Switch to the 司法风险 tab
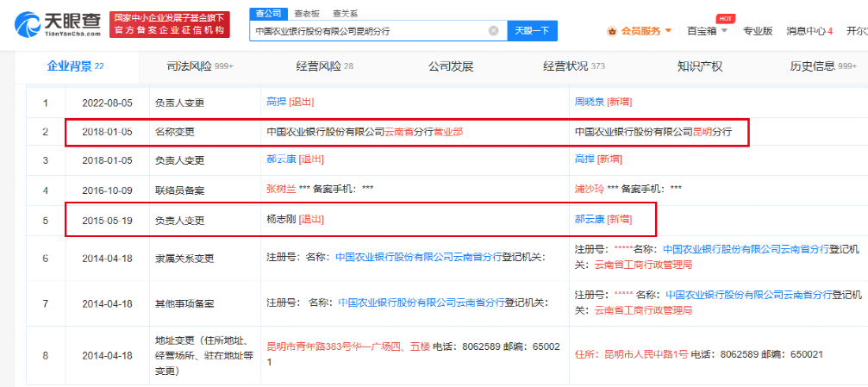Viewport: 868px width, 387px height. tap(200, 67)
